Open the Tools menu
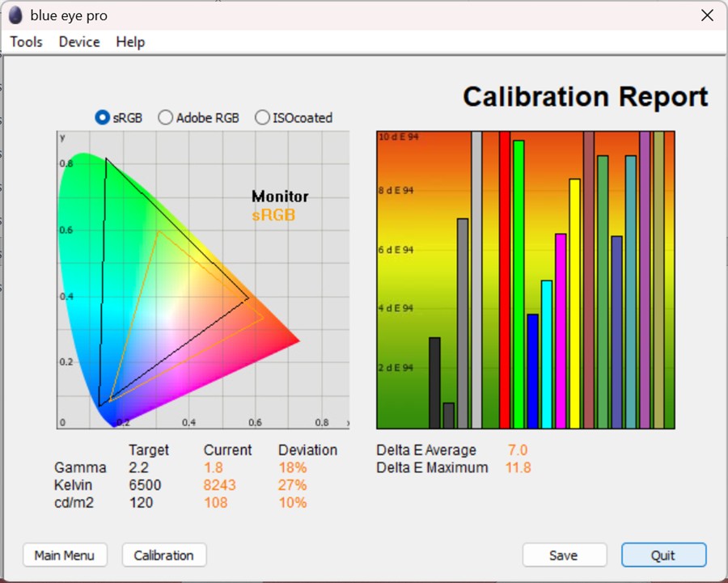The height and width of the screenshot is (583, 728). tap(26, 42)
